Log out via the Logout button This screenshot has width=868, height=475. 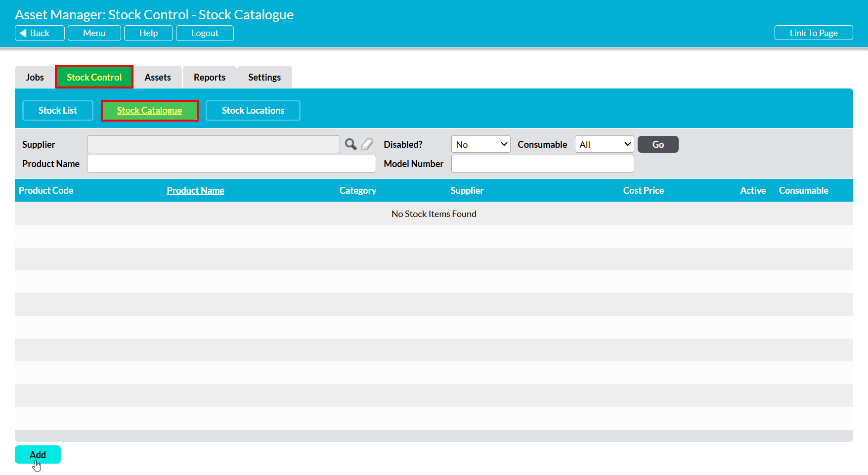[205, 33]
